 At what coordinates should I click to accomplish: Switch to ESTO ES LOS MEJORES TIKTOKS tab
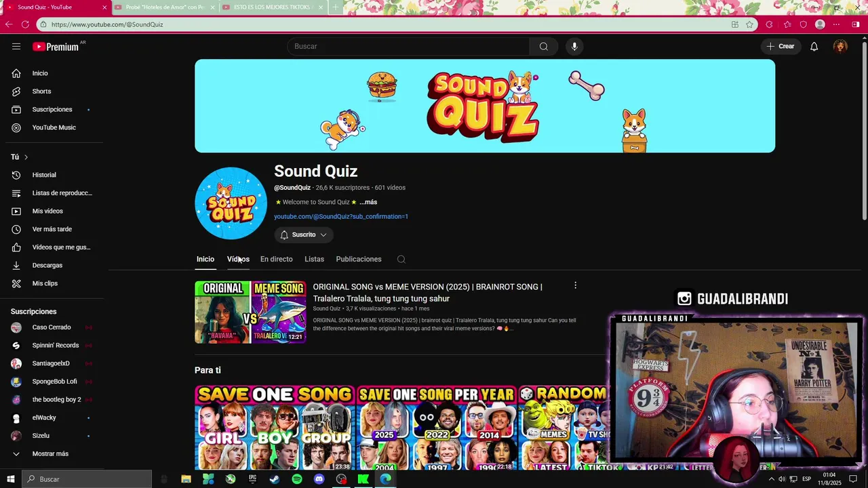point(271,7)
